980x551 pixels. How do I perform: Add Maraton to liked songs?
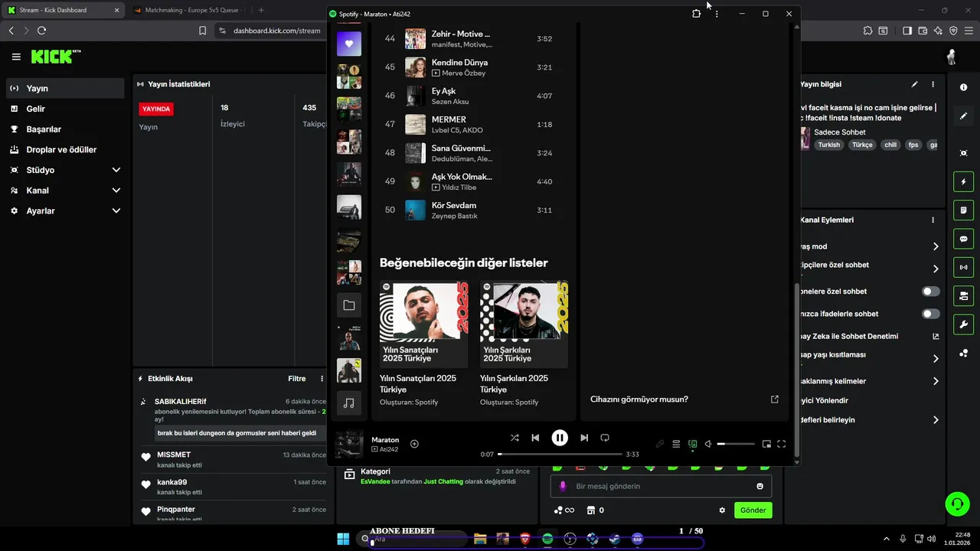pos(414,444)
